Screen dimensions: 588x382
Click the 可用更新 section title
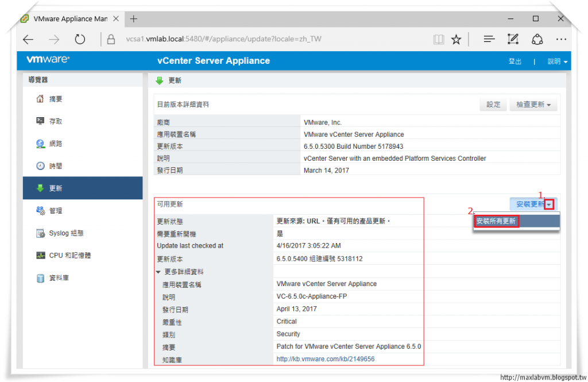tap(170, 204)
